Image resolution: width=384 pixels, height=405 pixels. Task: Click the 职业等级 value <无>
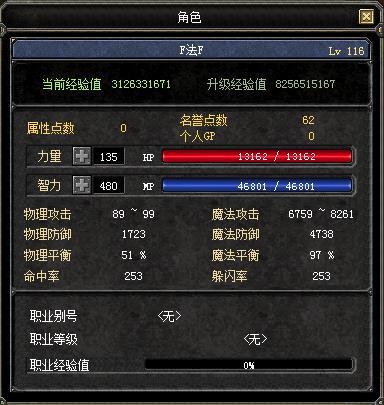pos(255,339)
